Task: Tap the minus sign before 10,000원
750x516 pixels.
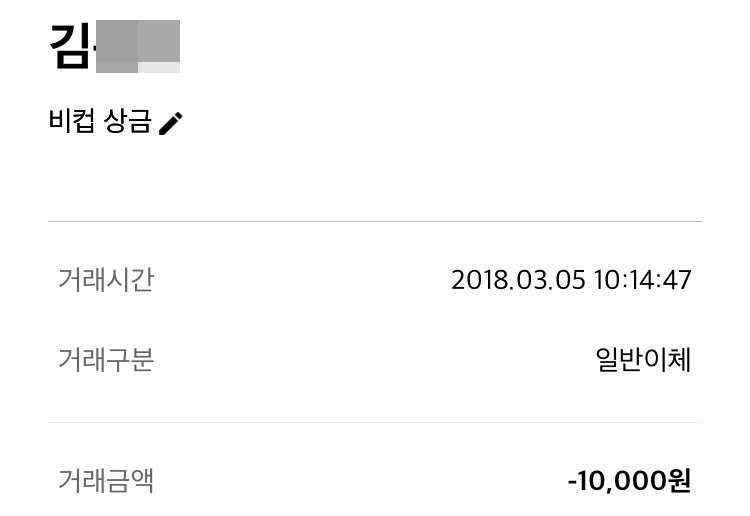Action: (x=574, y=481)
